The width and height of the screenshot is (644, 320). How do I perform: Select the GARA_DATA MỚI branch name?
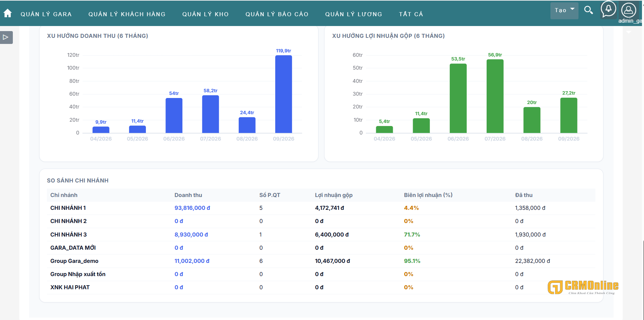point(73,248)
